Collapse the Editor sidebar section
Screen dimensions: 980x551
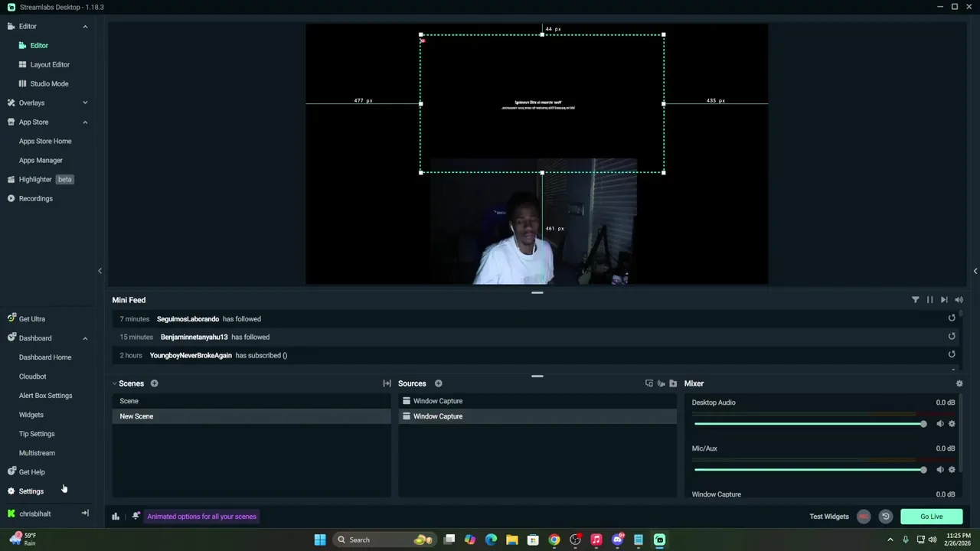[85, 26]
